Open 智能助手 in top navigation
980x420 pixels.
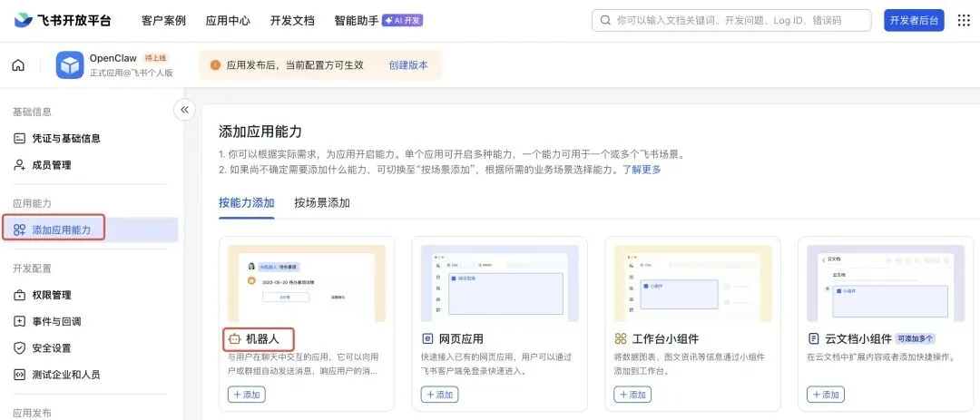(357, 21)
